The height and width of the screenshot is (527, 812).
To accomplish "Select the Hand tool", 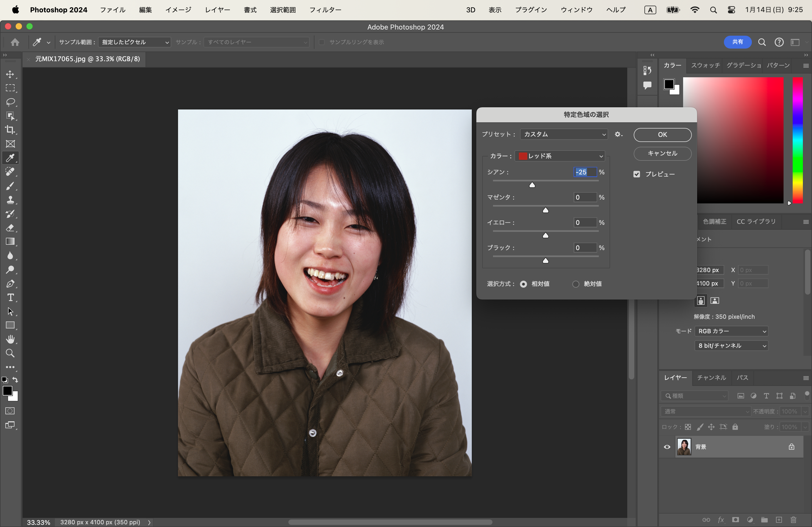I will point(10,339).
